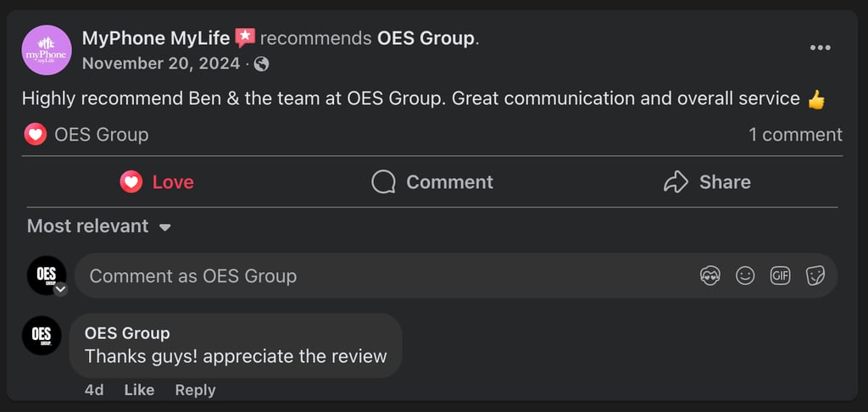
Task: Insert a GIF using the GIF icon
Action: tap(780, 276)
